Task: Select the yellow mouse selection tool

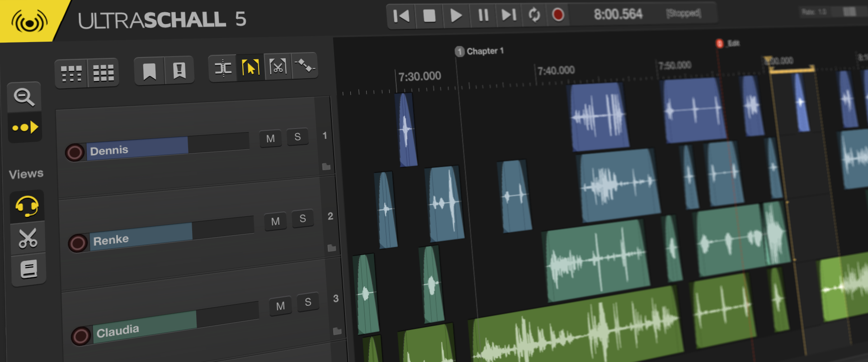Action: point(250,67)
